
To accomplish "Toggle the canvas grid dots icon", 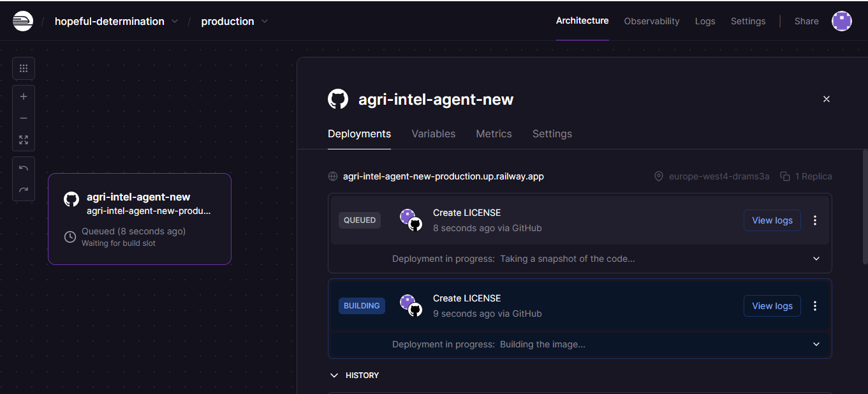I will point(24,68).
